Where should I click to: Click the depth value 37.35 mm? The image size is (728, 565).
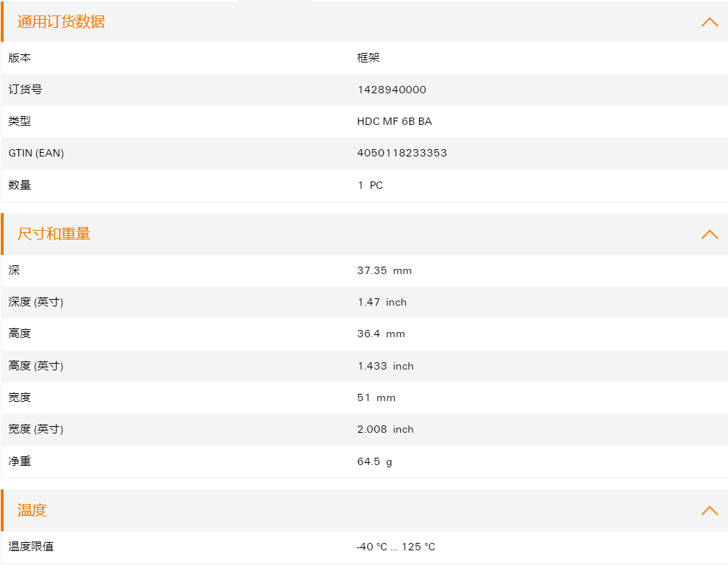pos(385,270)
